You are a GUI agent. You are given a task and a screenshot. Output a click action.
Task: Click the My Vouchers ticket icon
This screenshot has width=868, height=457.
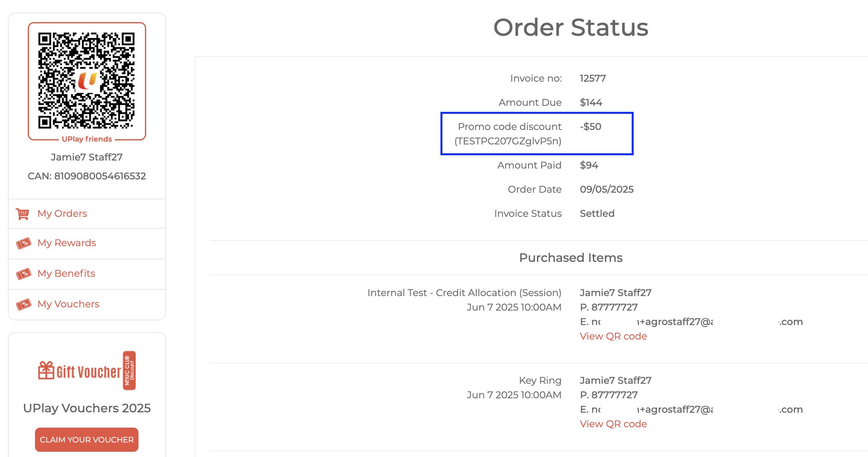point(23,304)
